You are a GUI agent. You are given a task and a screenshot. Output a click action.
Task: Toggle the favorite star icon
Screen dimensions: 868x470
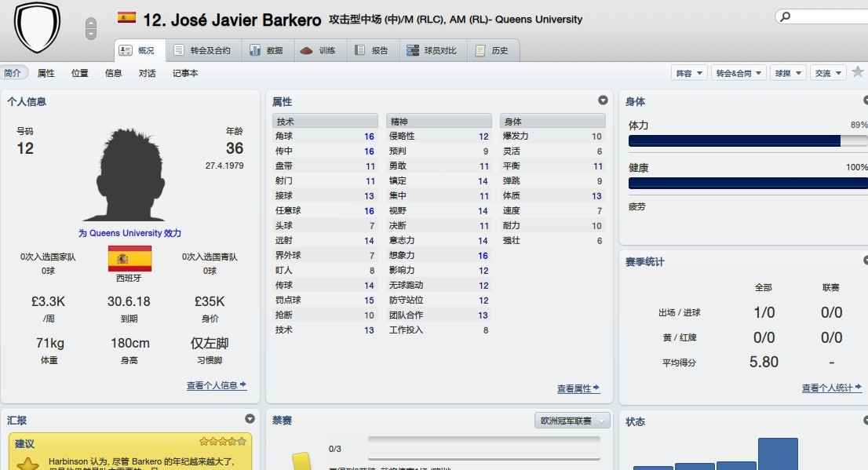pos(858,72)
